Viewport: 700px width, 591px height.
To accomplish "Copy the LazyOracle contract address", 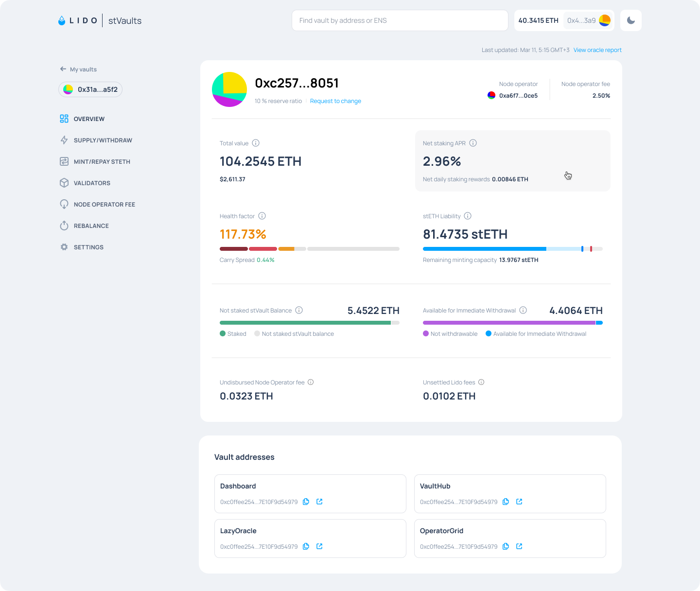I will [x=306, y=546].
